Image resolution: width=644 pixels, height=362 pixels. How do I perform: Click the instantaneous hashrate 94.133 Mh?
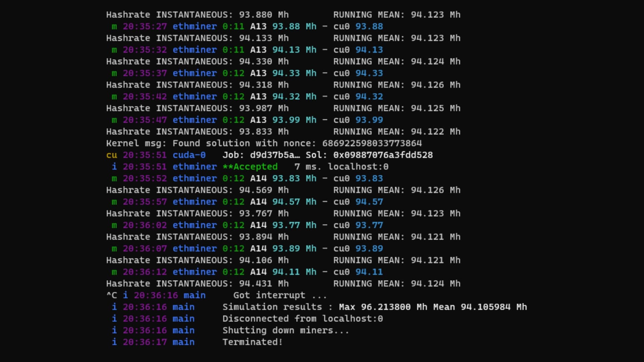(264, 38)
